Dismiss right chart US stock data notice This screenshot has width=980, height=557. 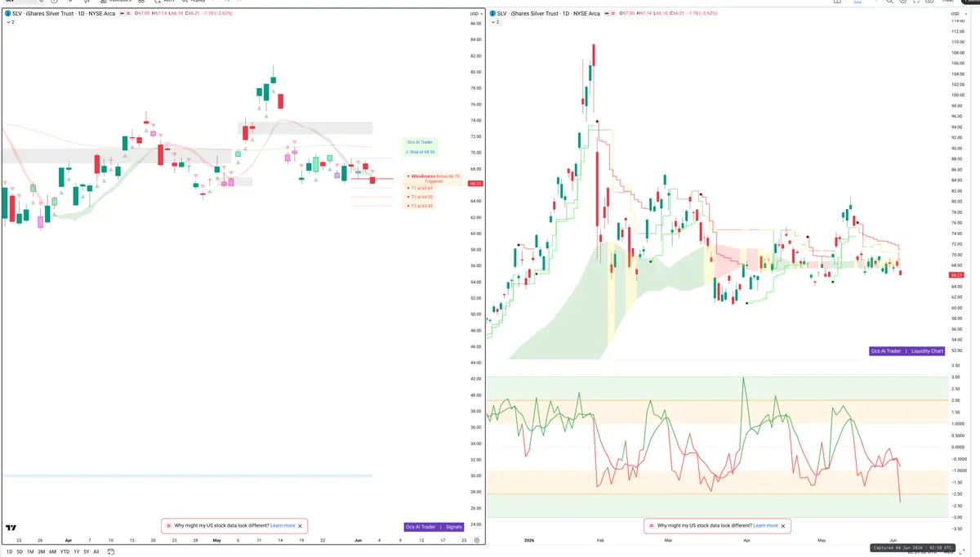coord(782,526)
